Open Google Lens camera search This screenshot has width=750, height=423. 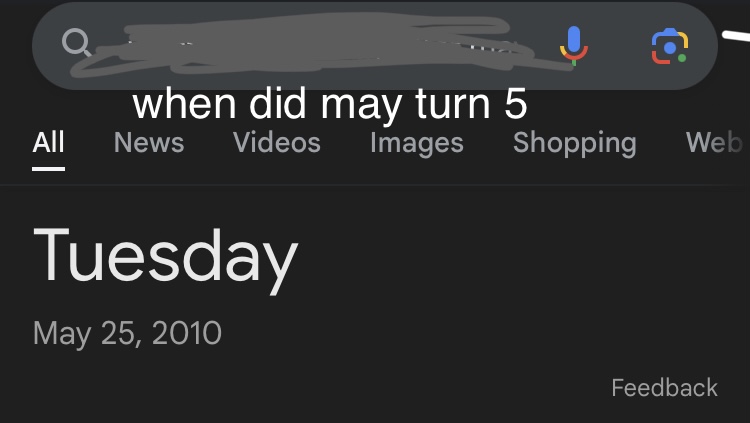pos(670,46)
